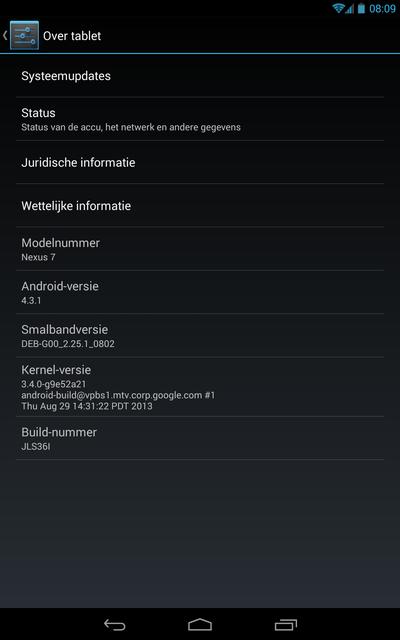Tap the Build-nummer JLS36I entry
The height and width of the screenshot is (640, 400).
tap(200, 438)
